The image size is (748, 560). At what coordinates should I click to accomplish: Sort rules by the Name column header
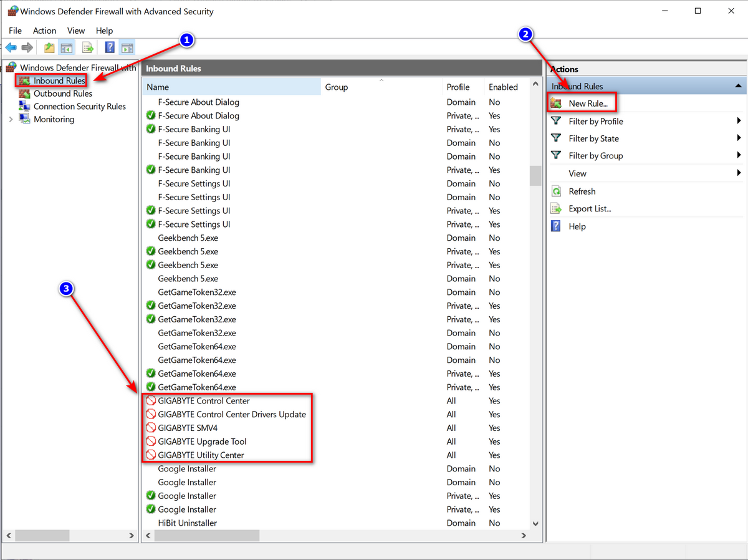tap(231, 87)
